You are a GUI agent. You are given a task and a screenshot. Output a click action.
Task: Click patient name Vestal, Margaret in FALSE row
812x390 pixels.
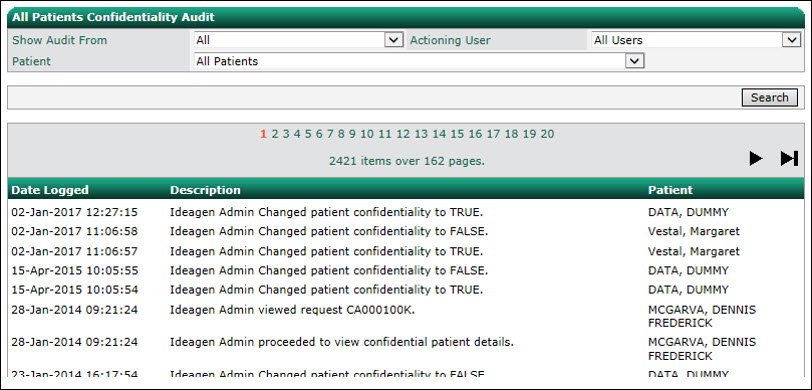point(694,232)
